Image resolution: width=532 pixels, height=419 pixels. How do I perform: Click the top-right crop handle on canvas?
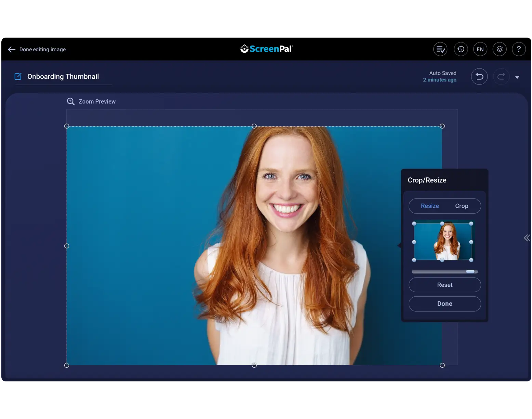click(442, 126)
